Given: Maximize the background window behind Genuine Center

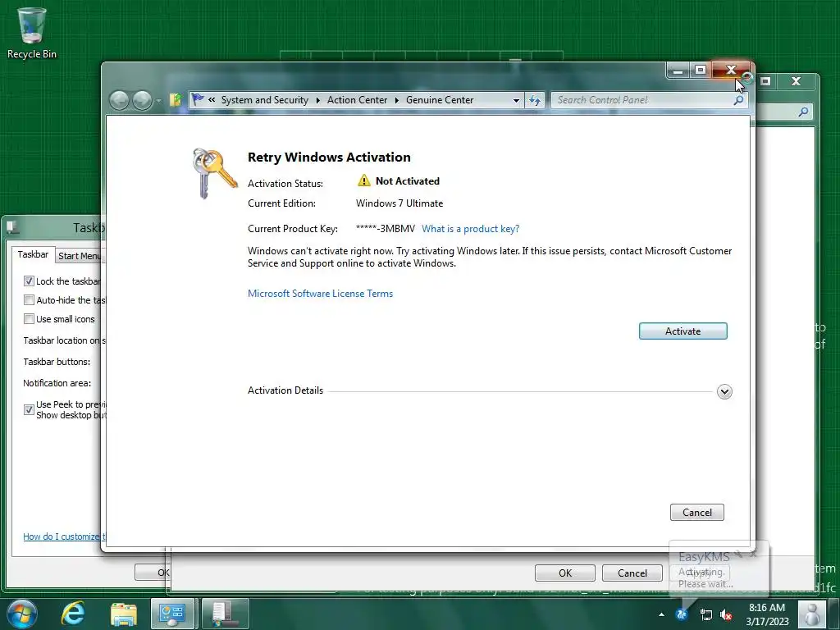Looking at the screenshot, I should pyautogui.click(x=765, y=81).
